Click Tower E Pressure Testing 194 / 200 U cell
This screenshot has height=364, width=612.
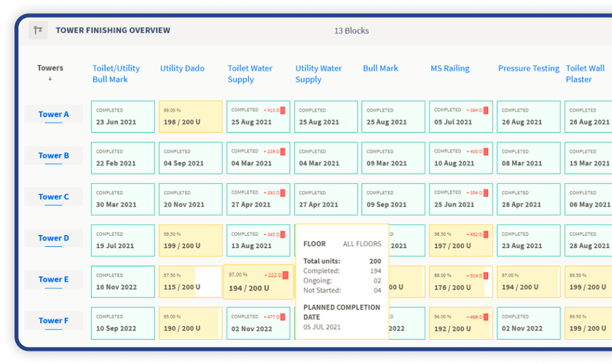click(x=528, y=282)
